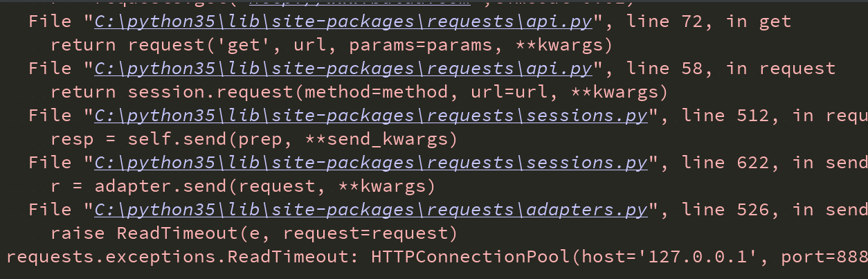This screenshot has width=868, height=279.
Task: Click the "return request('get', url" code line
Action: pyautogui.click(x=331, y=45)
